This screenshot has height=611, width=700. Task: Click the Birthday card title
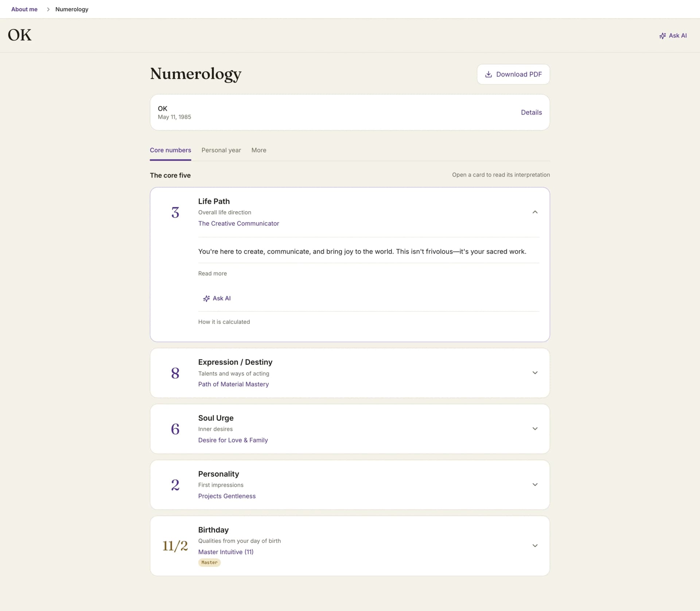coord(213,530)
